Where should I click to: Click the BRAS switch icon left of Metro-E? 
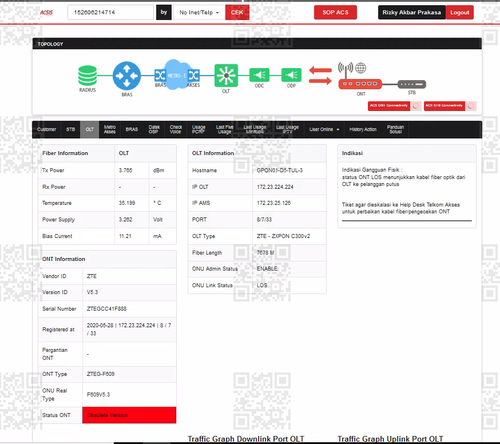[x=160, y=75]
